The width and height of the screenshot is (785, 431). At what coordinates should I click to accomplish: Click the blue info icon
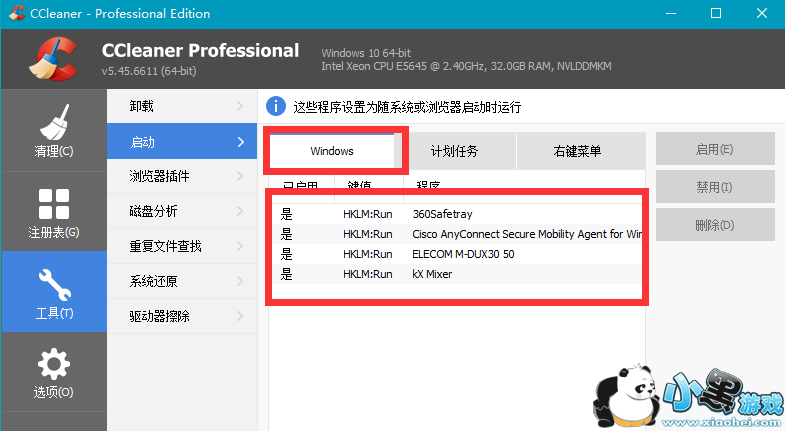point(276,107)
